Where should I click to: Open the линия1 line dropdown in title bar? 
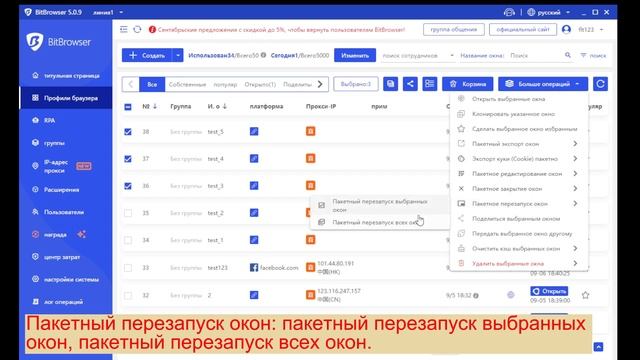(x=108, y=12)
